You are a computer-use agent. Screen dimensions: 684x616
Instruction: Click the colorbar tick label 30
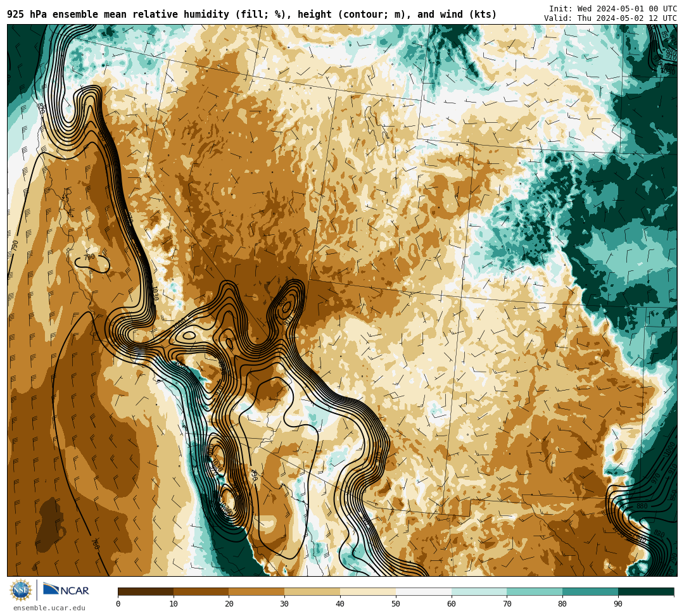pyautogui.click(x=284, y=604)
